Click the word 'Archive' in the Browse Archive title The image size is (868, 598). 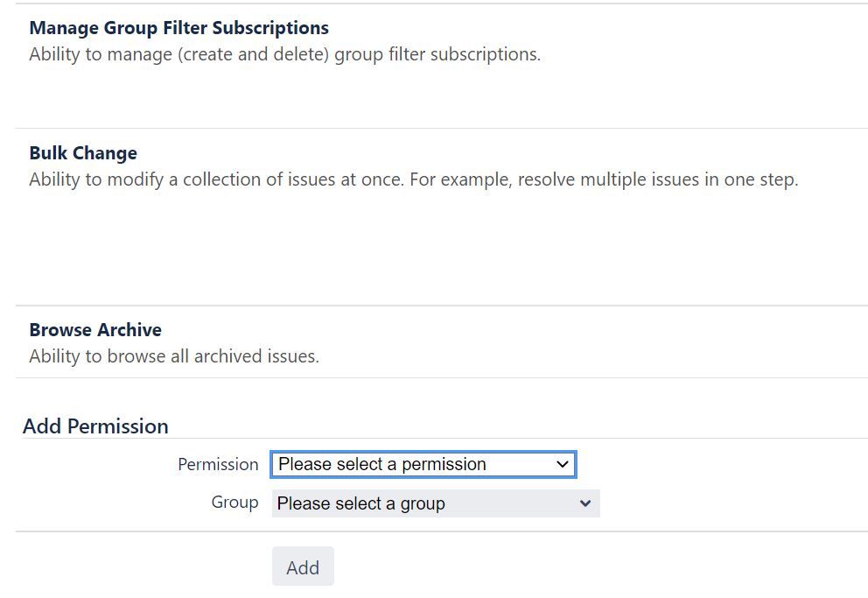pyautogui.click(x=129, y=329)
